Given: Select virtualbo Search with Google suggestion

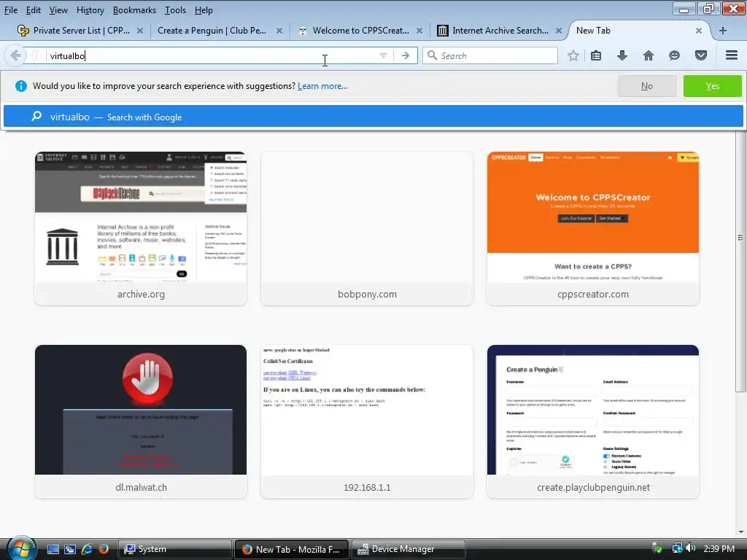Looking at the screenshot, I should tap(373, 117).
